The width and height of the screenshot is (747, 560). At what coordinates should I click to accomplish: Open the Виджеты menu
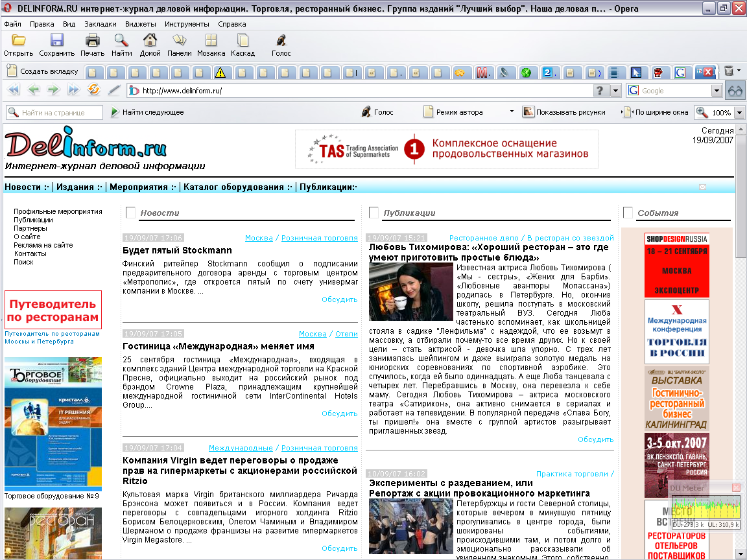141,24
